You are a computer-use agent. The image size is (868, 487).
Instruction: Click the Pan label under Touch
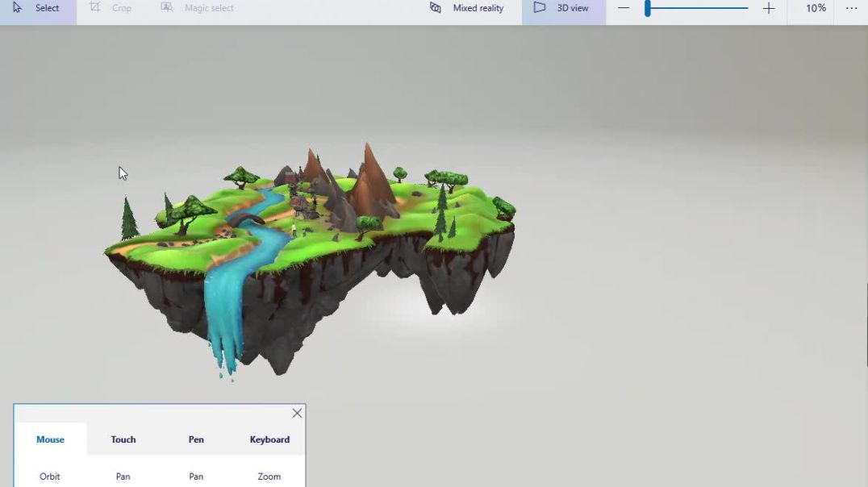[123, 477]
